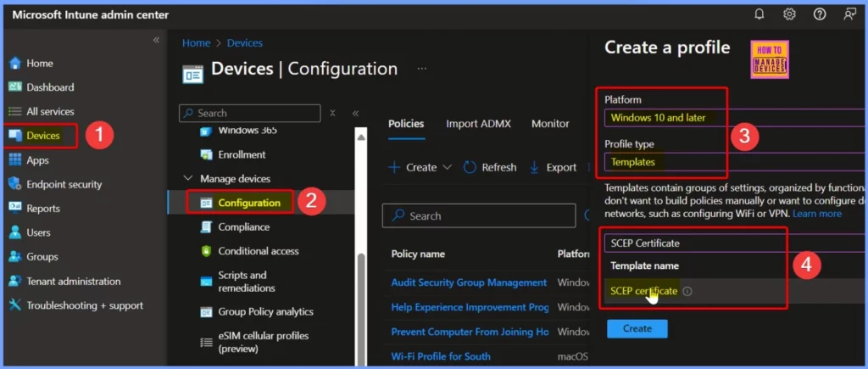Image resolution: width=868 pixels, height=369 pixels.
Task: Switch to the Monitor tab
Action: (550, 124)
